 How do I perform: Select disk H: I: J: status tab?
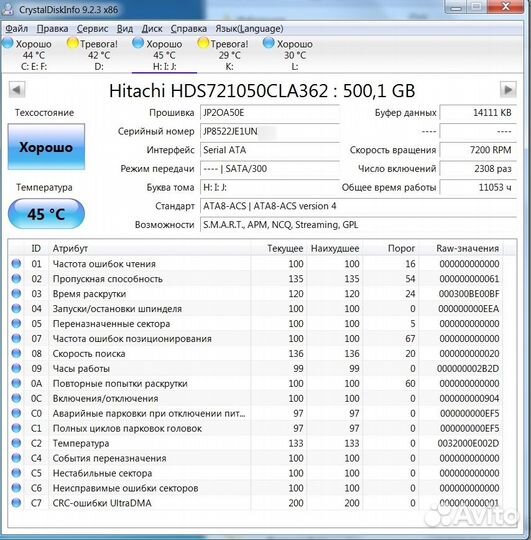pyautogui.click(x=164, y=55)
